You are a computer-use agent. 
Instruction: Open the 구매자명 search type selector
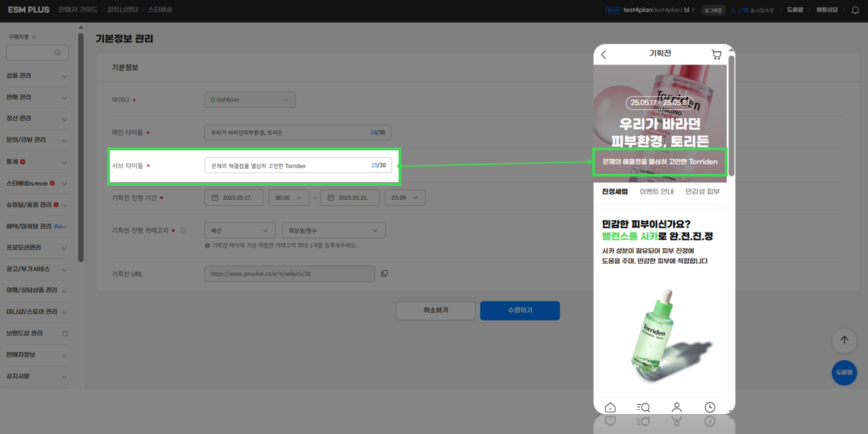click(22, 36)
